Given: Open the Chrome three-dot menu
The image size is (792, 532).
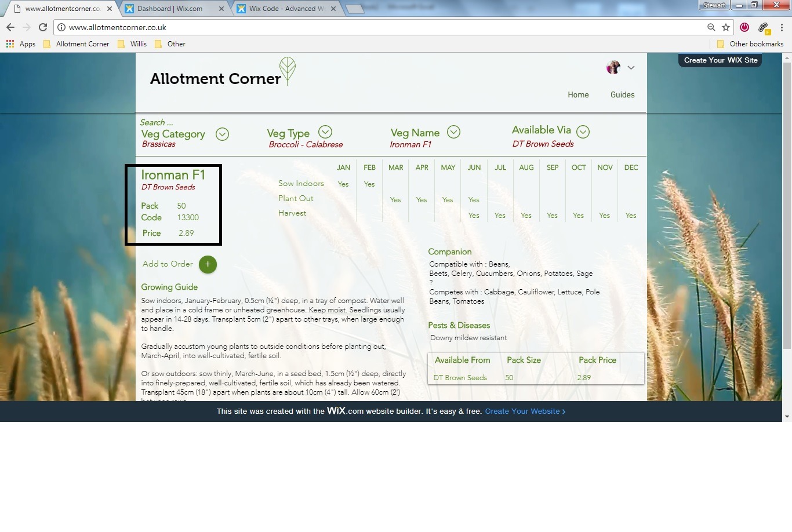Looking at the screenshot, I should 782,27.
